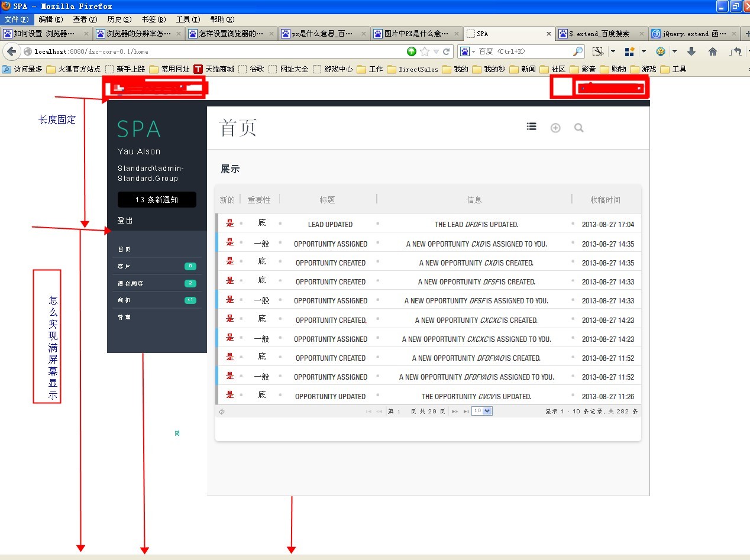The width and height of the screenshot is (750, 560).
Task: Expand dropdown next to scissors icon
Action: (x=613, y=51)
